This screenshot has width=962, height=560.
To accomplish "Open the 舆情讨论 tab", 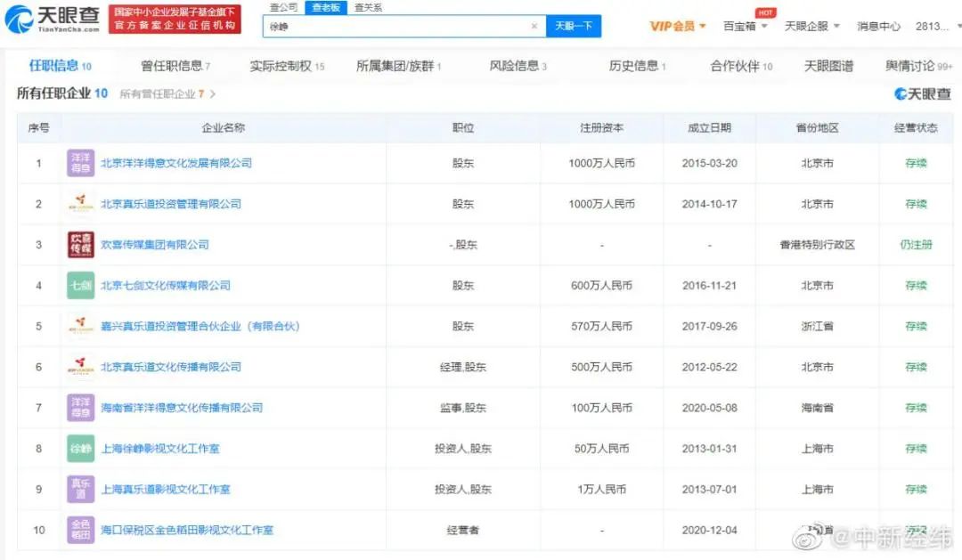I will click(918, 66).
